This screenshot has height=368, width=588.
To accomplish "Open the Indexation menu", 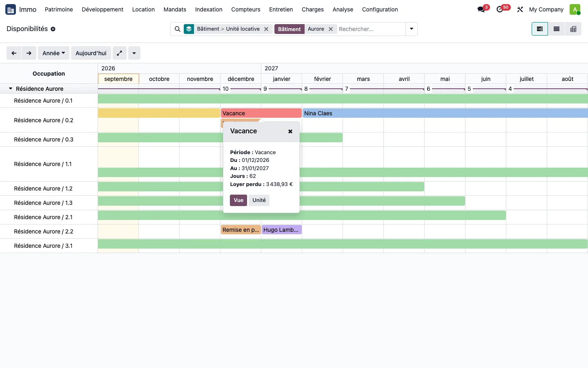I will tap(209, 9).
